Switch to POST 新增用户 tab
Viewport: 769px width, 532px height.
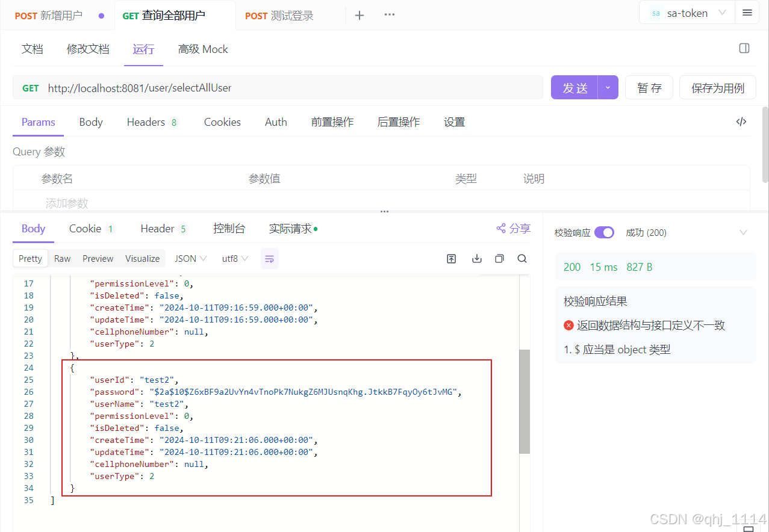48,16
